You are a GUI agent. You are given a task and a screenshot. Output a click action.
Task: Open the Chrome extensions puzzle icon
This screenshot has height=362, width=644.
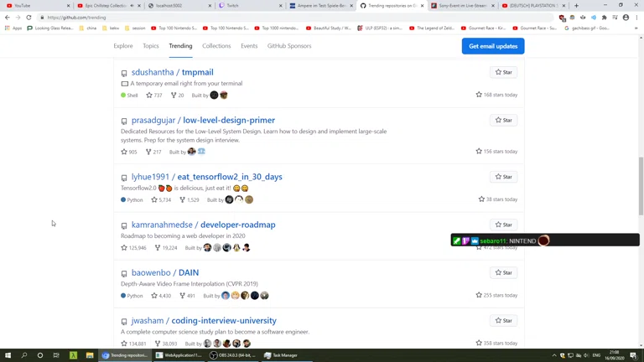point(604,18)
